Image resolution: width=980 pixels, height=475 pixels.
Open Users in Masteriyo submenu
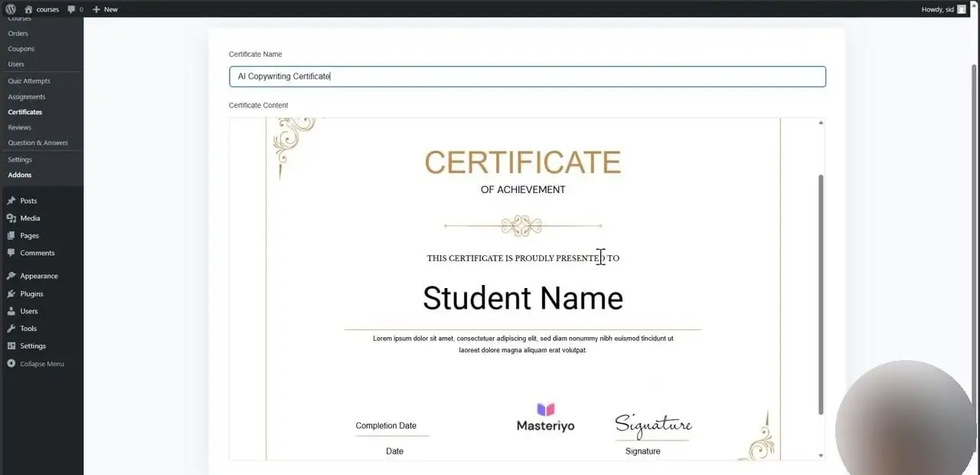(x=16, y=64)
